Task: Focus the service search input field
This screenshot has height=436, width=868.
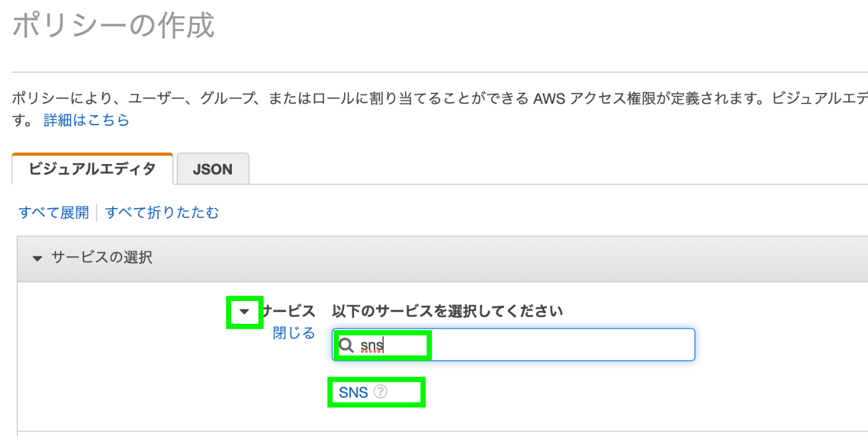Action: pyautogui.click(x=513, y=344)
